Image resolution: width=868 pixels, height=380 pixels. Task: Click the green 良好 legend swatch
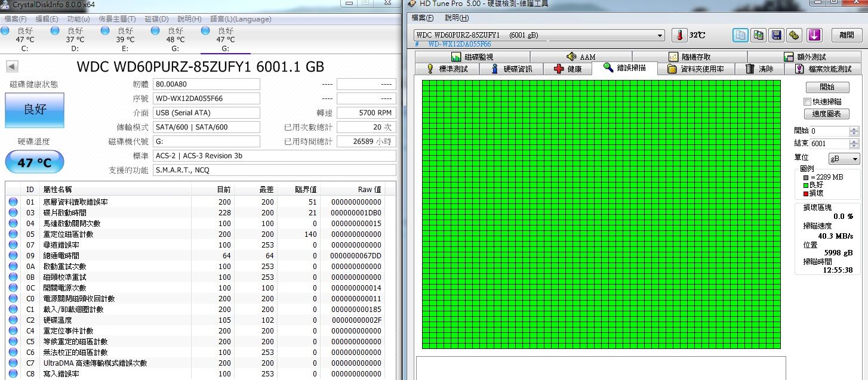tap(806, 185)
